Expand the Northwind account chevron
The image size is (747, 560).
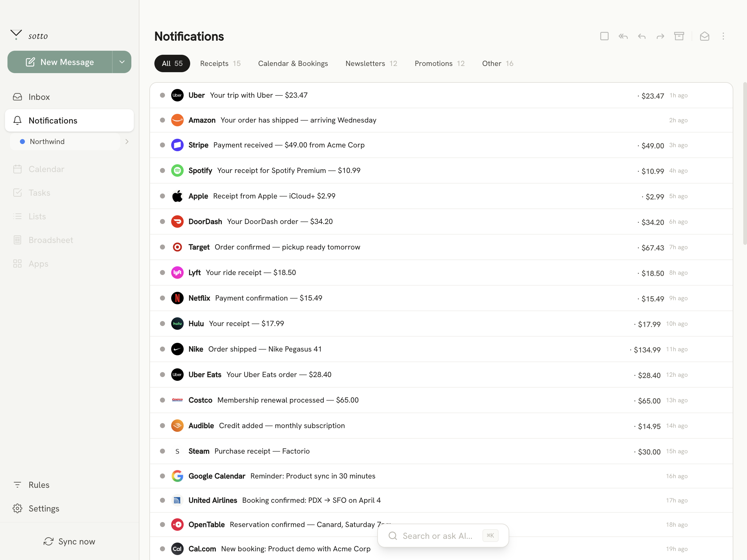[x=127, y=142]
